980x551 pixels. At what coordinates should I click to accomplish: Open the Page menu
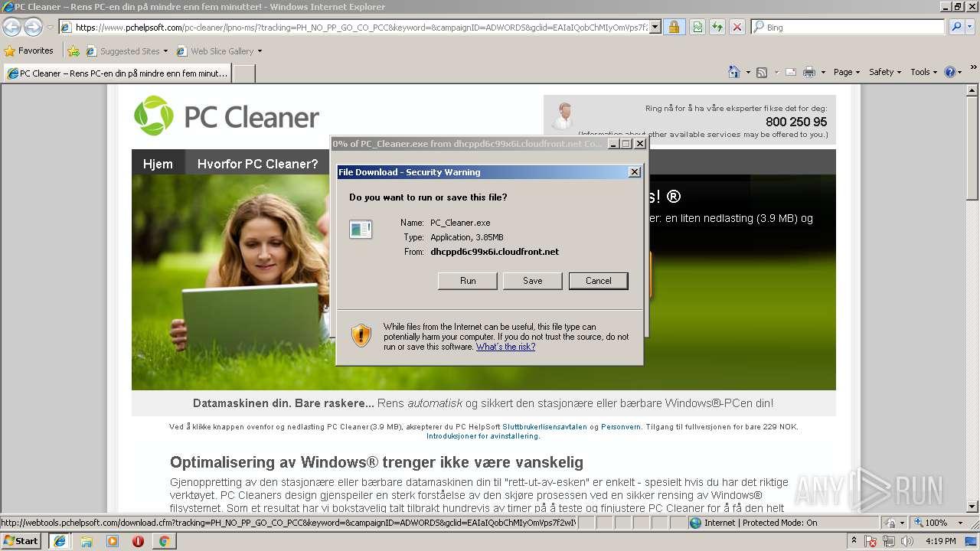point(846,72)
